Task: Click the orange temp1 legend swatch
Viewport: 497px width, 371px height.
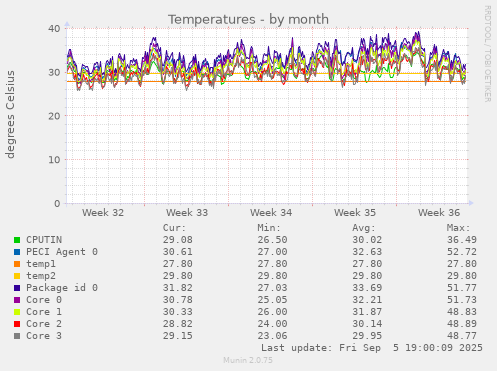Action: click(x=17, y=264)
